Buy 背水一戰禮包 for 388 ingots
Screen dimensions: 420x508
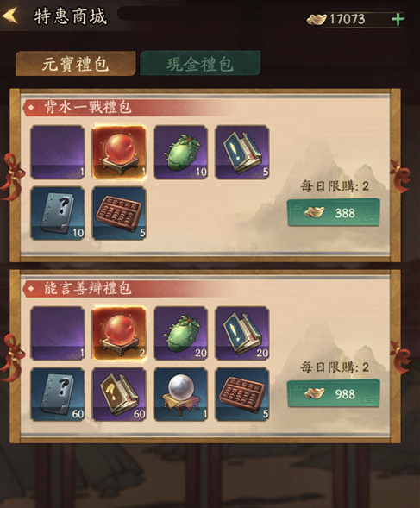334,212
